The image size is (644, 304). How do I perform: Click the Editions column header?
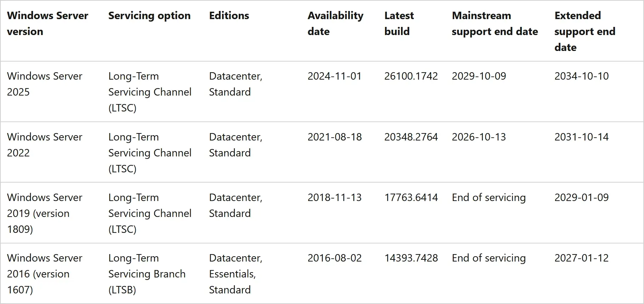[229, 16]
